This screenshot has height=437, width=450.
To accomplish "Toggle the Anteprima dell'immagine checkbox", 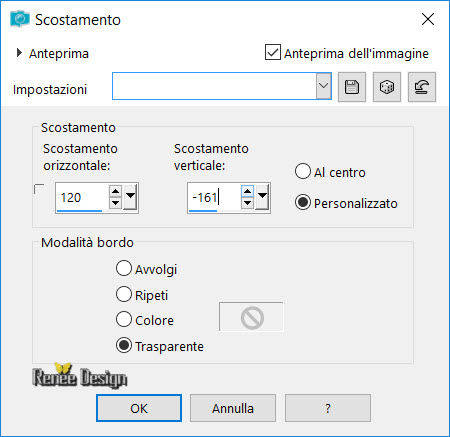I will pyautogui.click(x=273, y=52).
